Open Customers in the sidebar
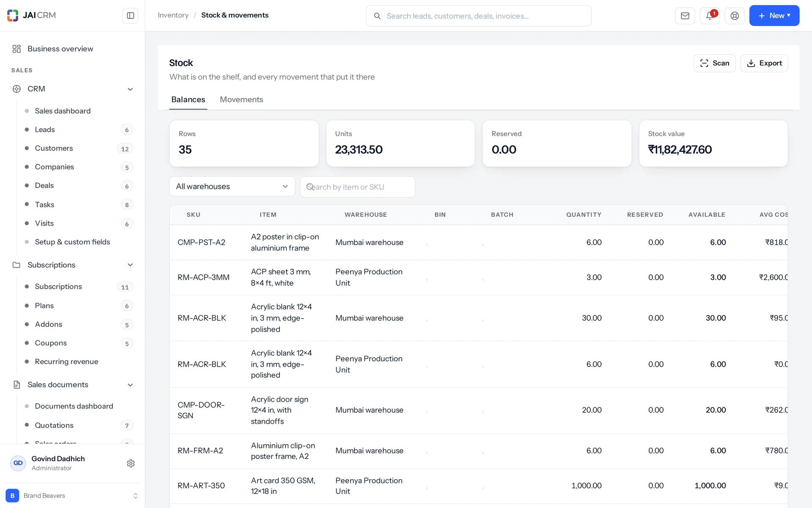This screenshot has width=812, height=508. (79, 148)
